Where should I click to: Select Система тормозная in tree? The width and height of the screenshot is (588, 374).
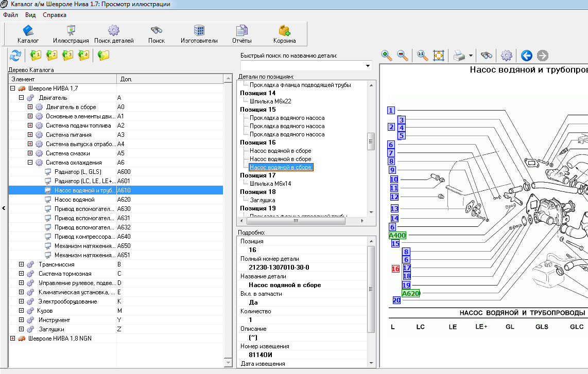click(65, 274)
